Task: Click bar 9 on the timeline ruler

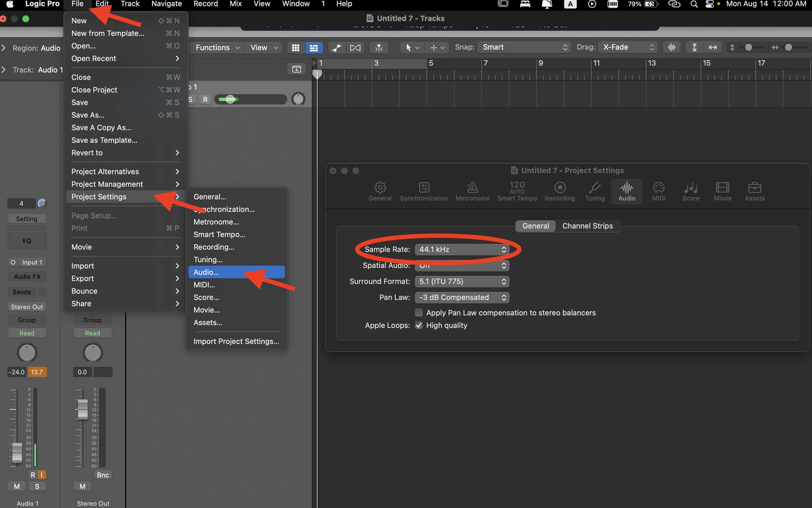Action: pyautogui.click(x=541, y=63)
